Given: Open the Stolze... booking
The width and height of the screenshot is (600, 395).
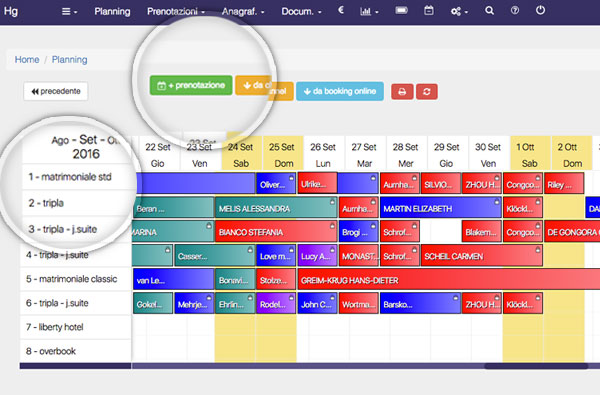Looking at the screenshot, I should (276, 280).
